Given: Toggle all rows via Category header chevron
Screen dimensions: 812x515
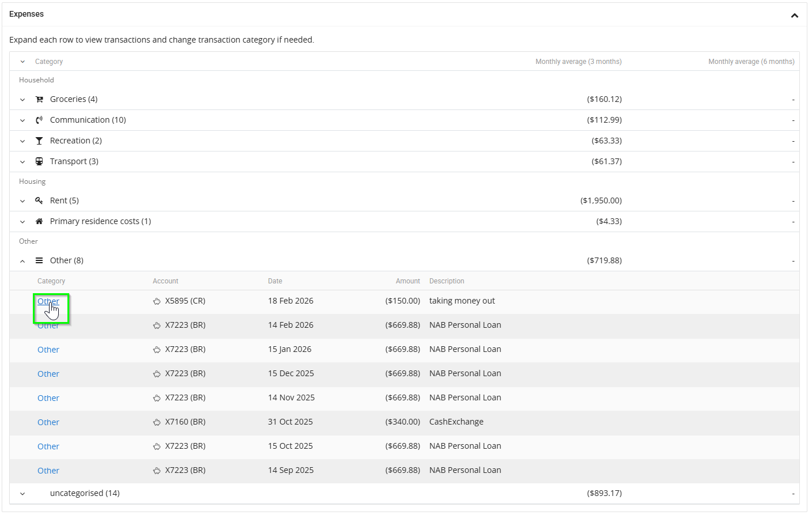Looking at the screenshot, I should [22, 62].
